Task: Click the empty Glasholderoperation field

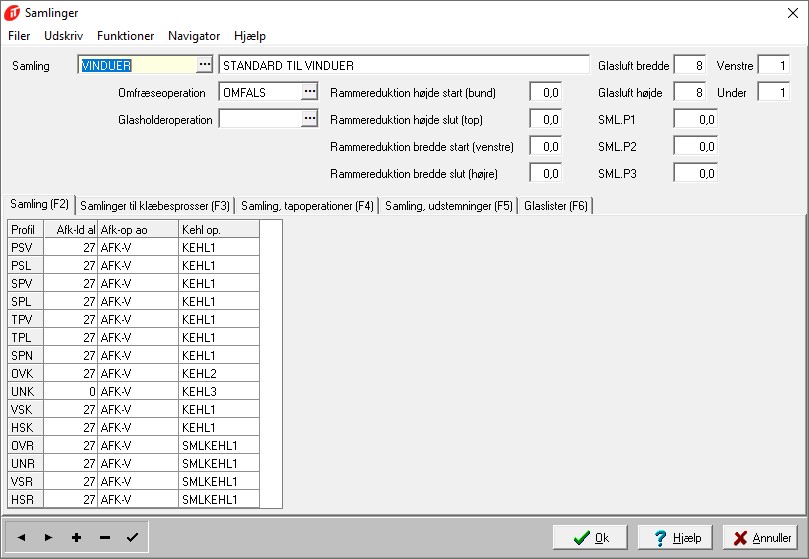Action: click(261, 119)
